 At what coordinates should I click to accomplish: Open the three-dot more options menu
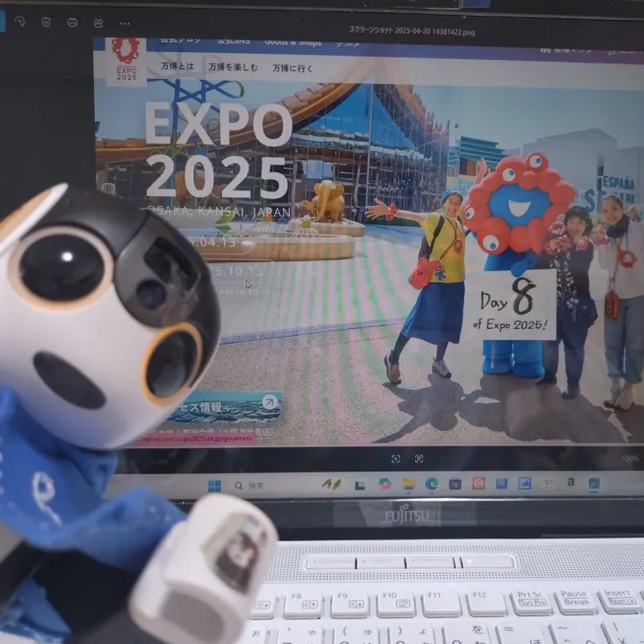124,23
